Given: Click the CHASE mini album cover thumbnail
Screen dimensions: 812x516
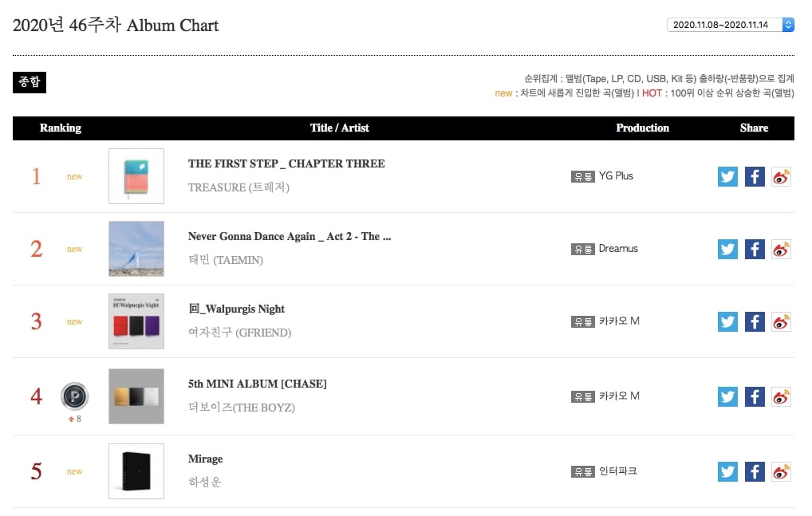Looking at the screenshot, I should coord(136,396).
